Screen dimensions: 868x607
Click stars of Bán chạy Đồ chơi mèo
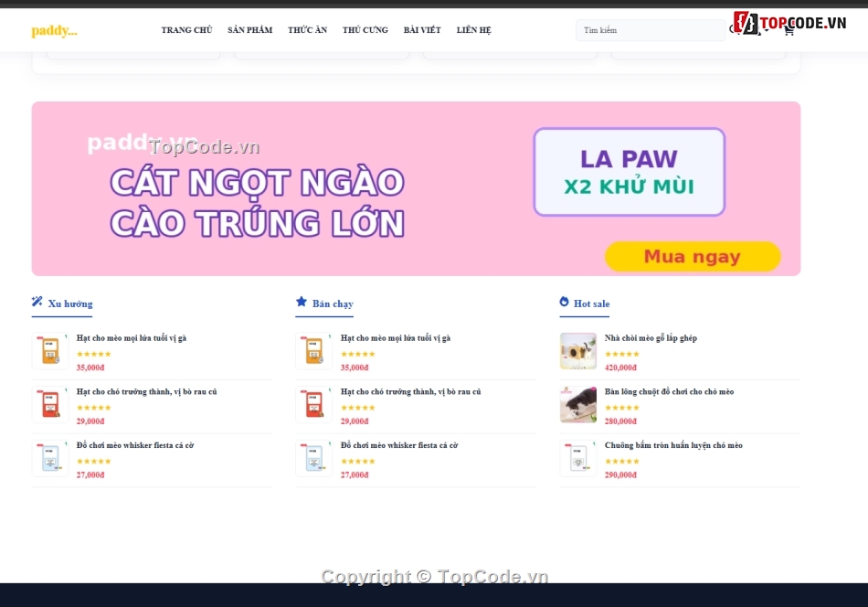(x=358, y=462)
